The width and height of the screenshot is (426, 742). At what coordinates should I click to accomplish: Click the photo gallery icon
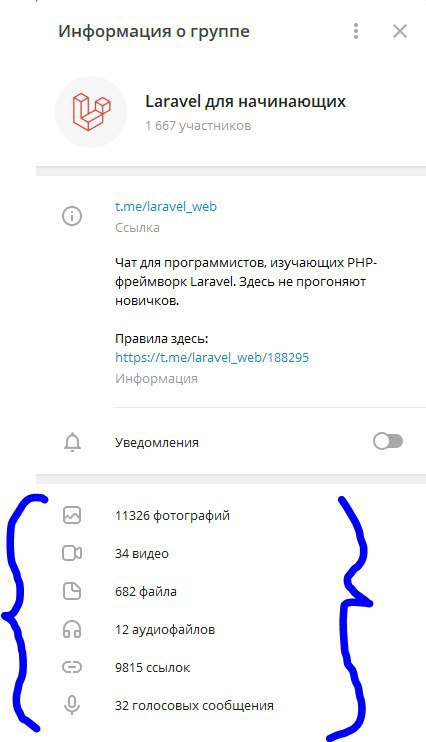(x=72, y=515)
